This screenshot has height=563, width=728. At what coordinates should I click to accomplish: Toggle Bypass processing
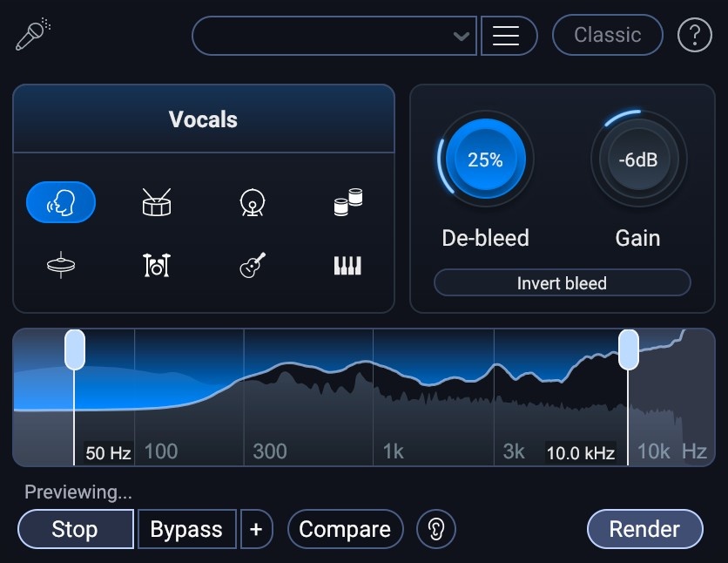[186, 529]
